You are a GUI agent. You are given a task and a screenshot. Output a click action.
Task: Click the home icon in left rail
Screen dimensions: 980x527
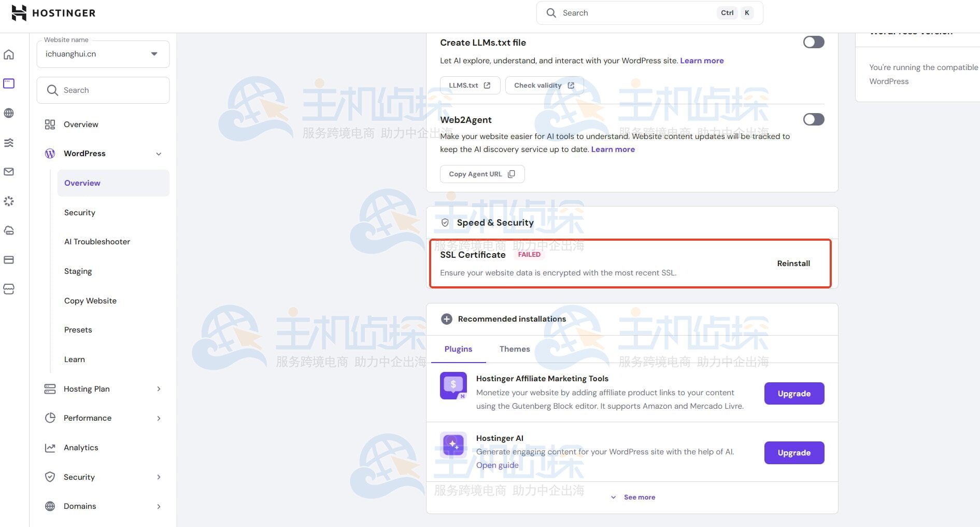[9, 54]
